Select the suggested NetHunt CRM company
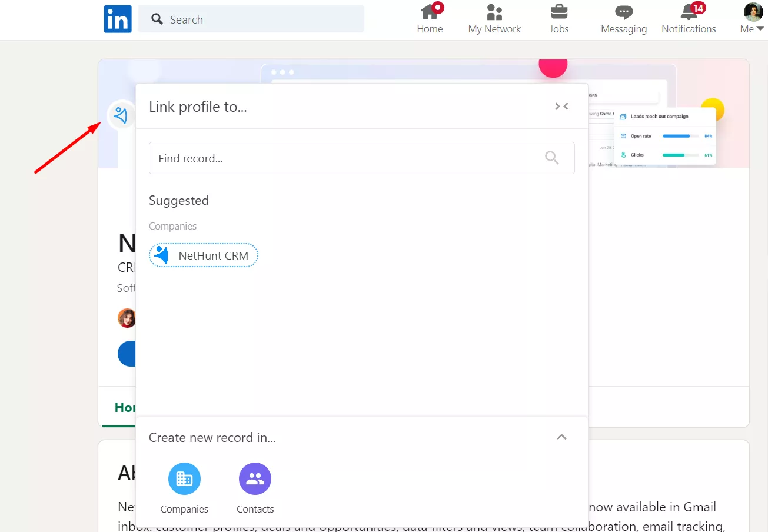The image size is (768, 532). [x=204, y=255]
